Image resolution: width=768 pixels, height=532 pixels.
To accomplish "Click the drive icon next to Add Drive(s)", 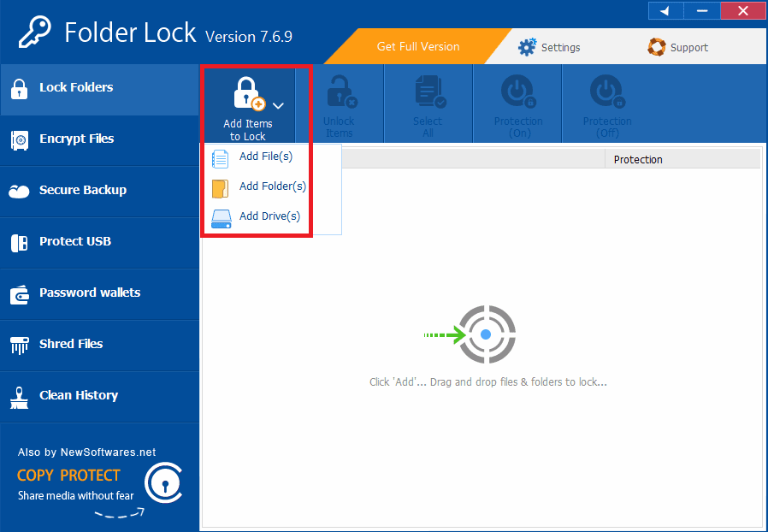I will click(x=221, y=219).
